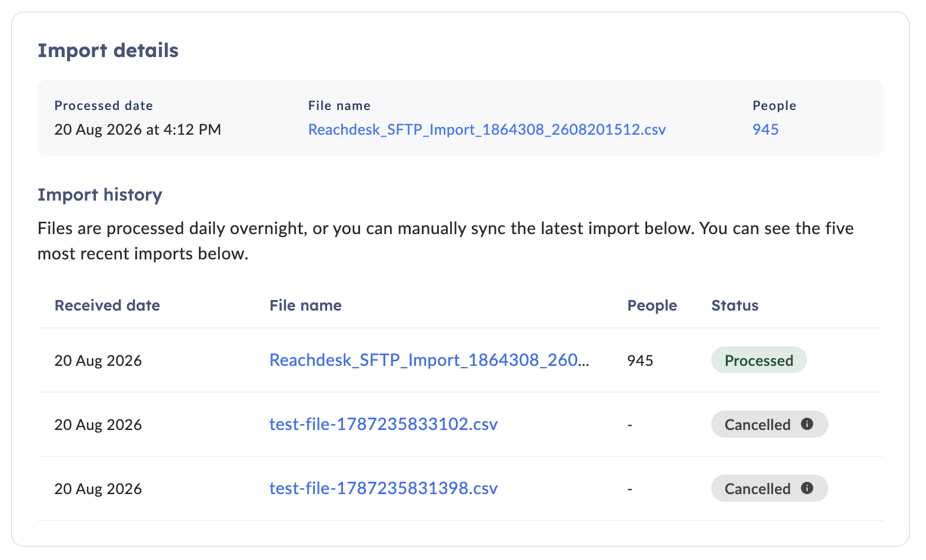Open test-file-1787235833102.csv link

(384, 424)
